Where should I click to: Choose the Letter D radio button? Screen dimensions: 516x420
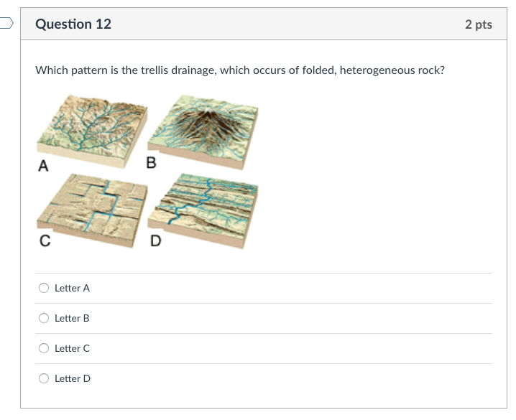pos(44,378)
